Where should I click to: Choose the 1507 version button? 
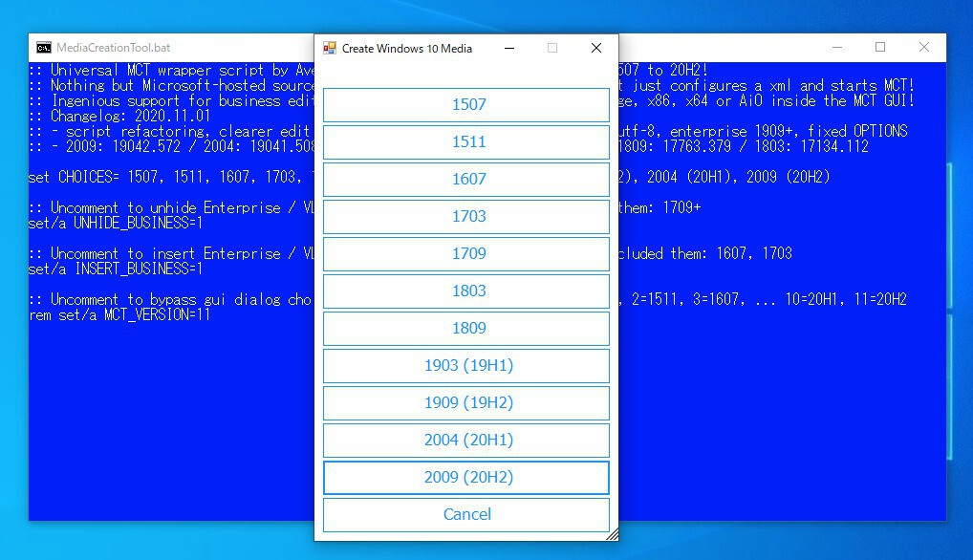466,105
